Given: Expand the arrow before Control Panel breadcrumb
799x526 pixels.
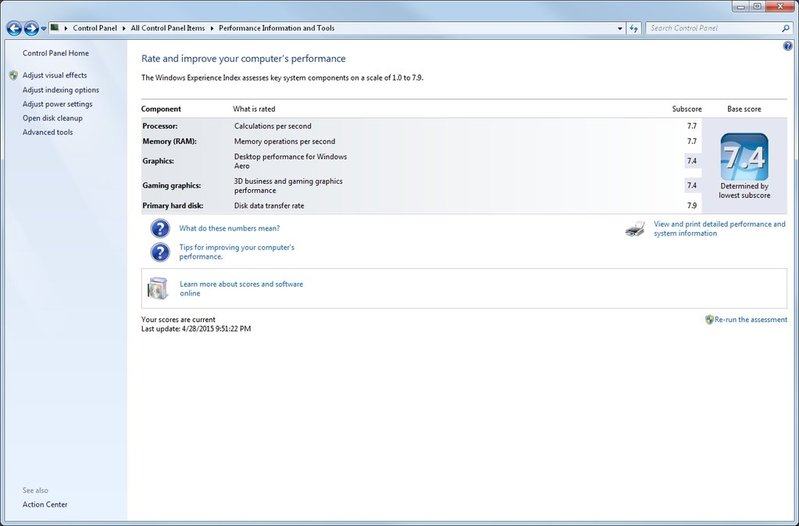Looking at the screenshot, I should (66, 29).
